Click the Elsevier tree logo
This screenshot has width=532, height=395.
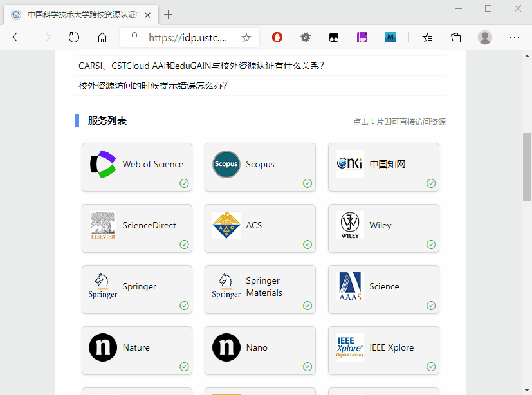[x=103, y=225]
